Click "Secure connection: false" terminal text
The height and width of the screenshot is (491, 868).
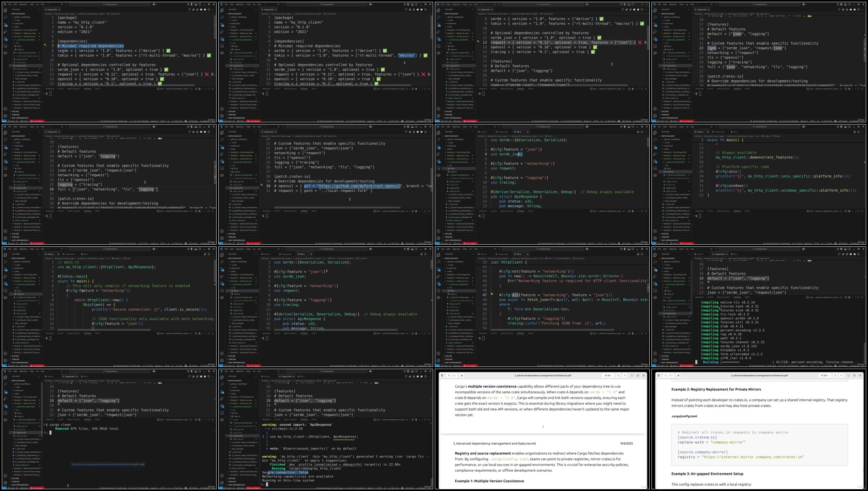tap(285, 472)
